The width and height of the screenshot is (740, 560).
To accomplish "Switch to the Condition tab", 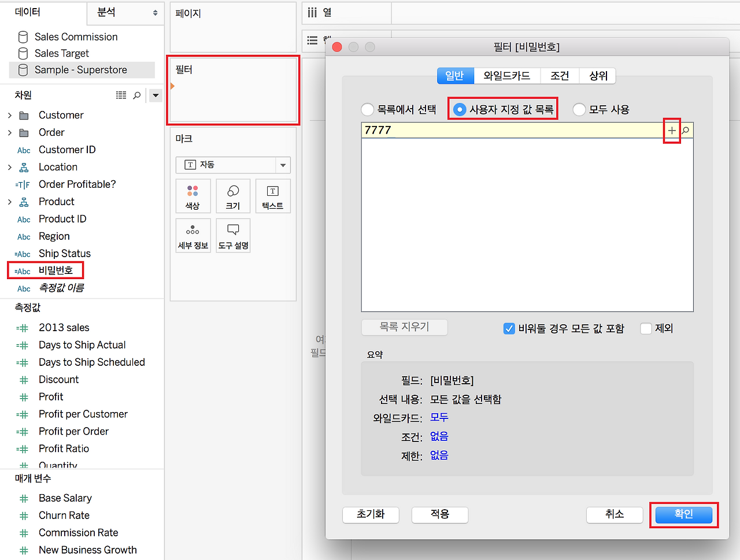I will [560, 76].
